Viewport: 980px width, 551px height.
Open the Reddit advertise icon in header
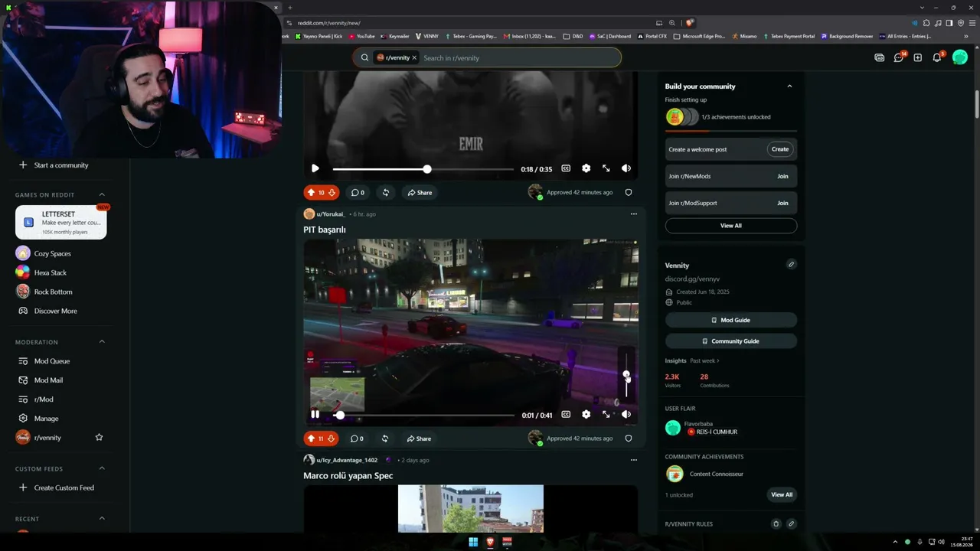(880, 57)
